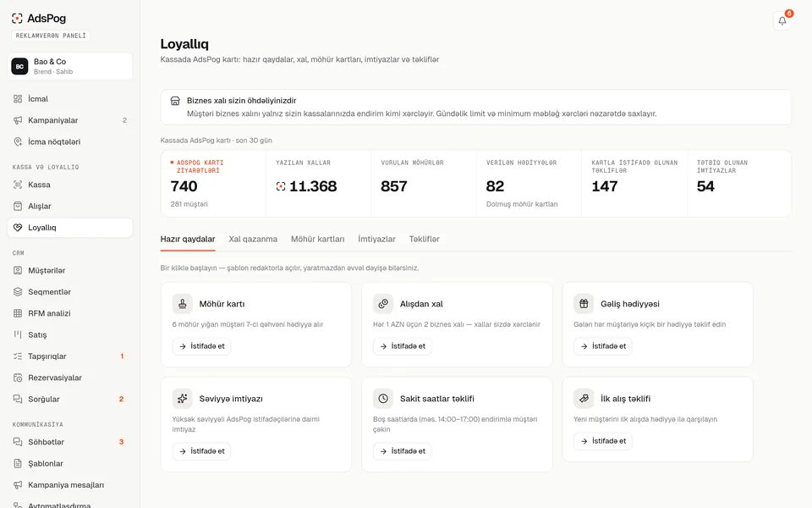Click the İcmal dashboard icon
This screenshot has height=508, width=812.
tap(18, 99)
